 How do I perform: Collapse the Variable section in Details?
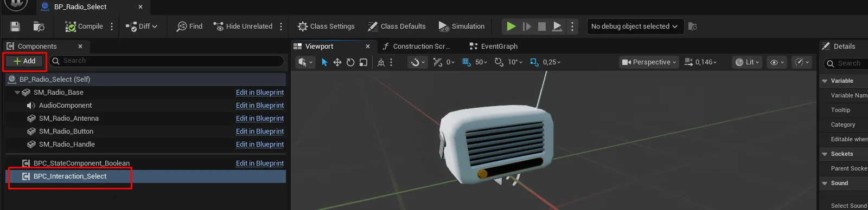point(825,81)
